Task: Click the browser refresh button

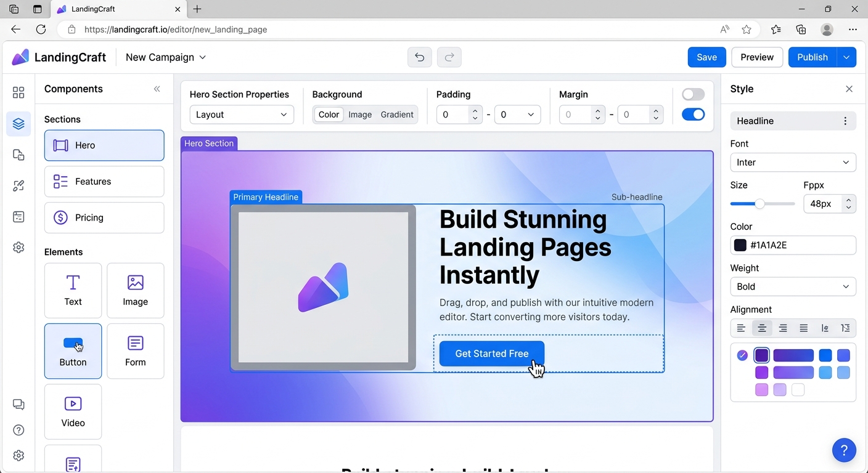Action: (41, 30)
